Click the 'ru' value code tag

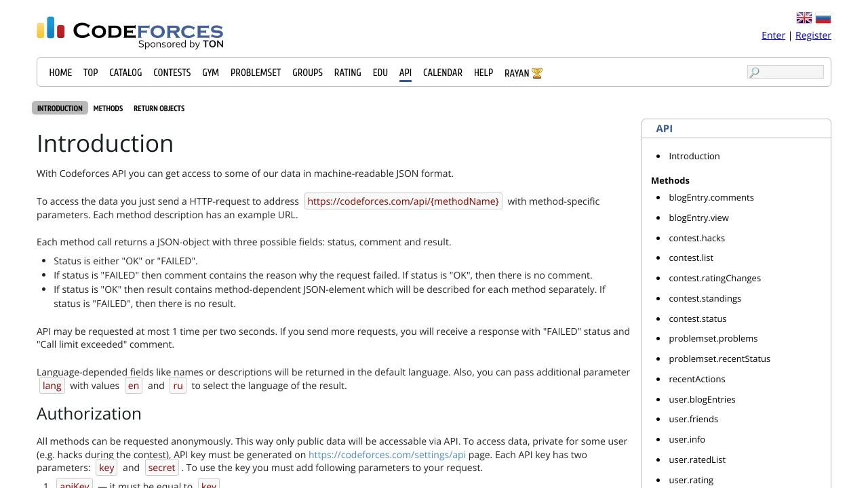[x=178, y=386]
